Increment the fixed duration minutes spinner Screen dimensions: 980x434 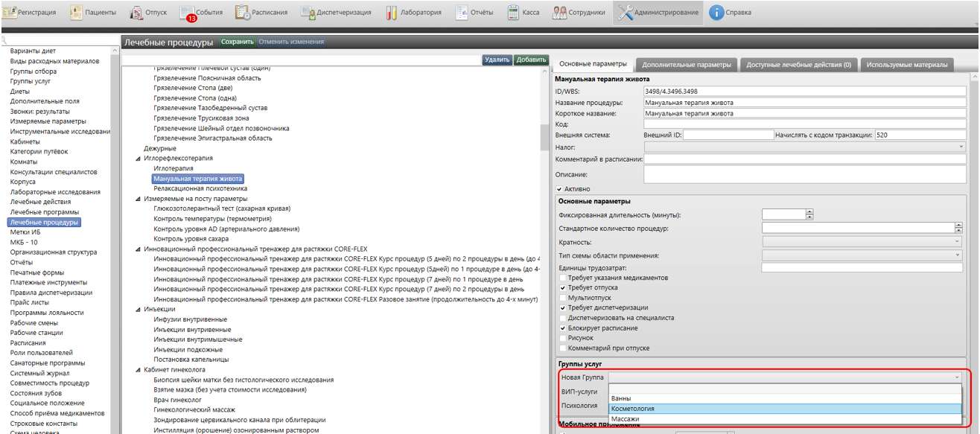809,211
